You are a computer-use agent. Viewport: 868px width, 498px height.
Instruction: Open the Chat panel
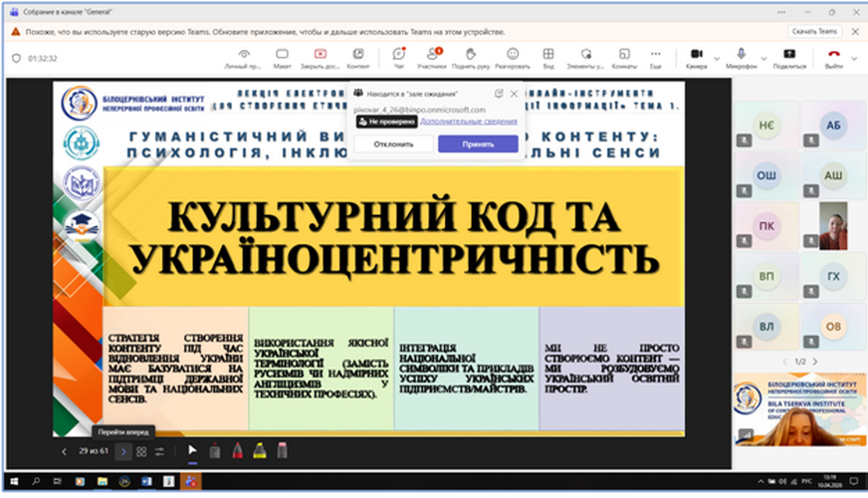[398, 57]
